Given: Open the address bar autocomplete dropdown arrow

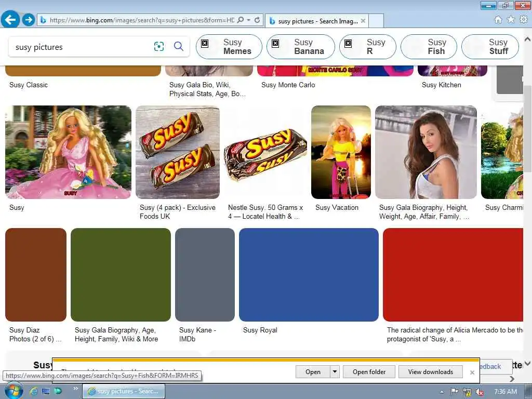Looking at the screenshot, I should (249, 20).
